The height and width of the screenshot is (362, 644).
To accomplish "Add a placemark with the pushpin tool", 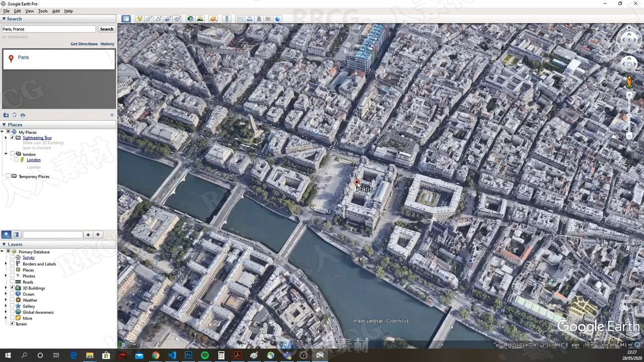I will (x=139, y=19).
